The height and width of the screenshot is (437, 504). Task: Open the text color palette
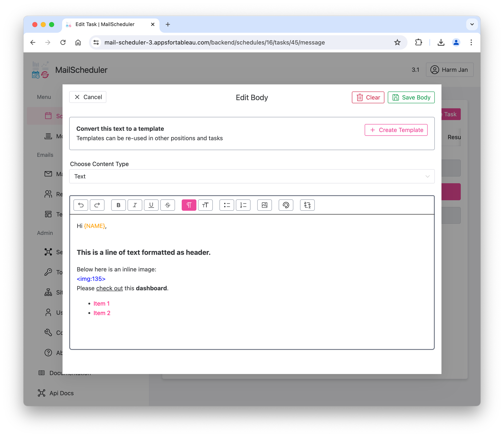286,205
